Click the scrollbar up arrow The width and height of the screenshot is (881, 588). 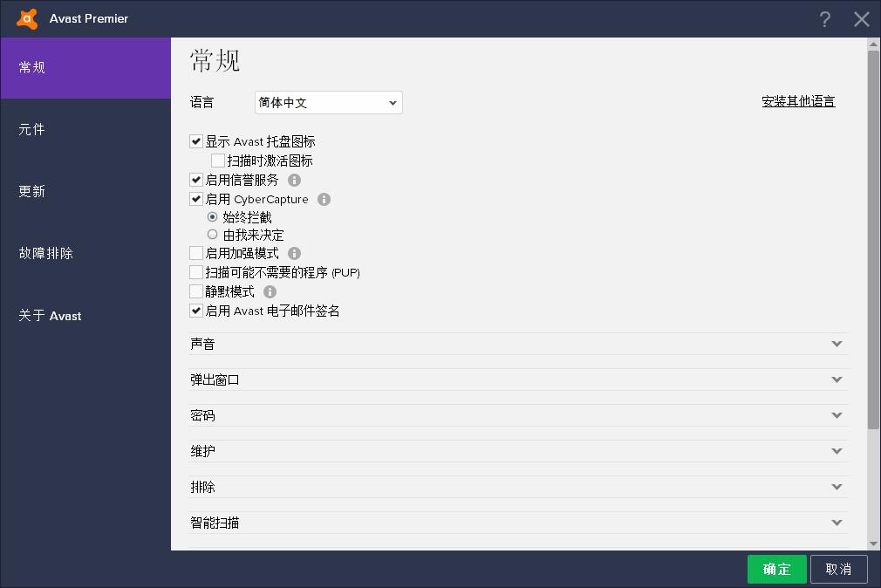tap(873, 44)
